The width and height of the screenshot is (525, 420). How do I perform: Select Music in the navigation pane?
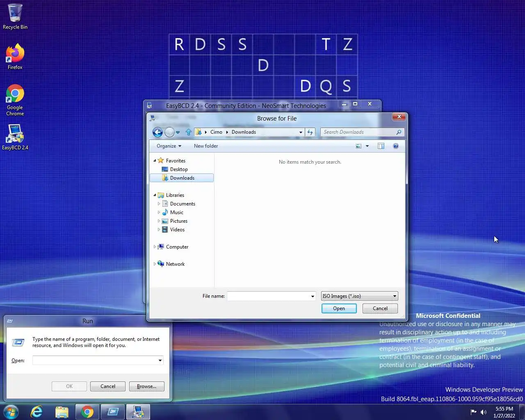click(177, 212)
